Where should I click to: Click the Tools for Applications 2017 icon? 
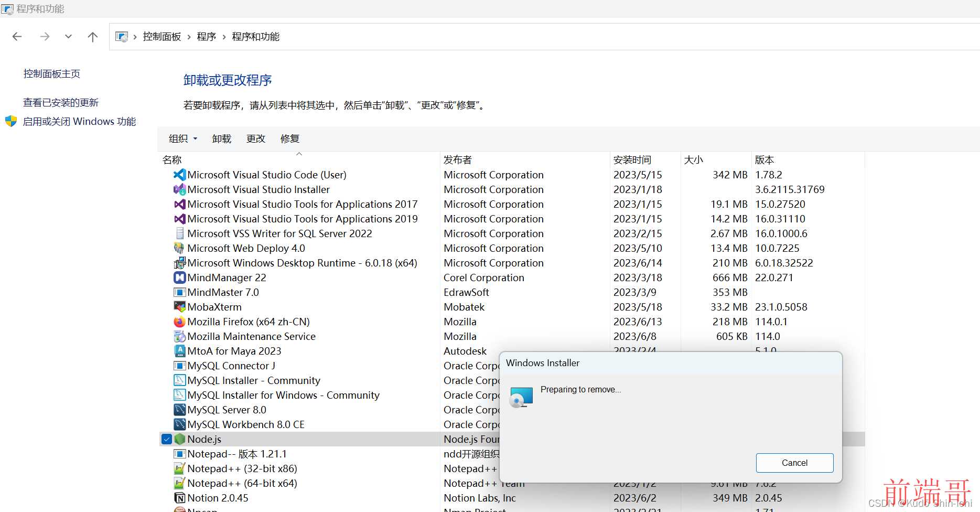[x=179, y=204]
